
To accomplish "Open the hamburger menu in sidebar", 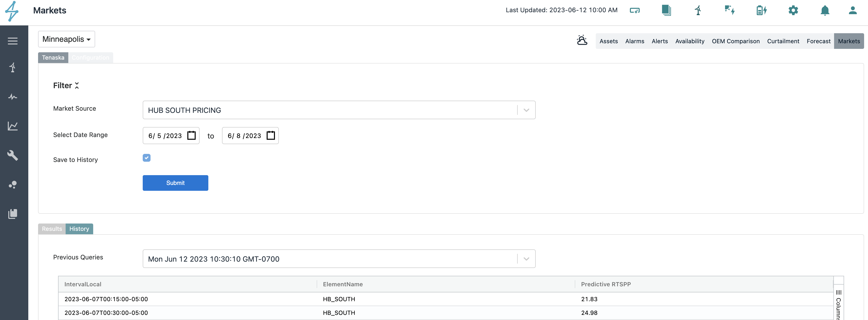I will [x=13, y=41].
